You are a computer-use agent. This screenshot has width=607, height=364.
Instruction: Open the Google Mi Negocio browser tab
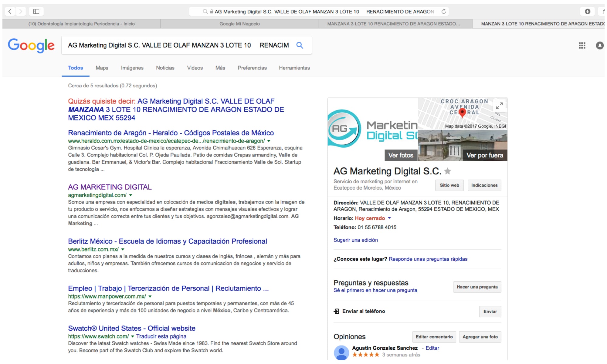pos(239,24)
